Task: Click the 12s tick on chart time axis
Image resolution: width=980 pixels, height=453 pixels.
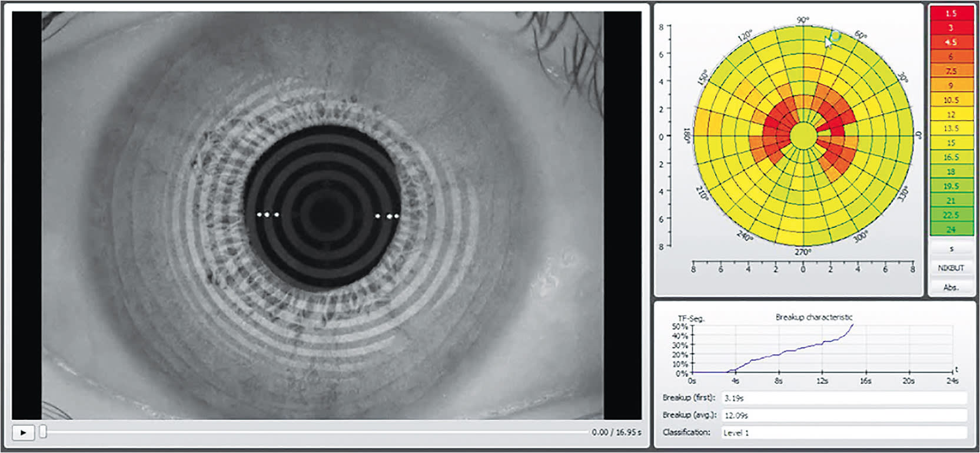Action: click(822, 381)
